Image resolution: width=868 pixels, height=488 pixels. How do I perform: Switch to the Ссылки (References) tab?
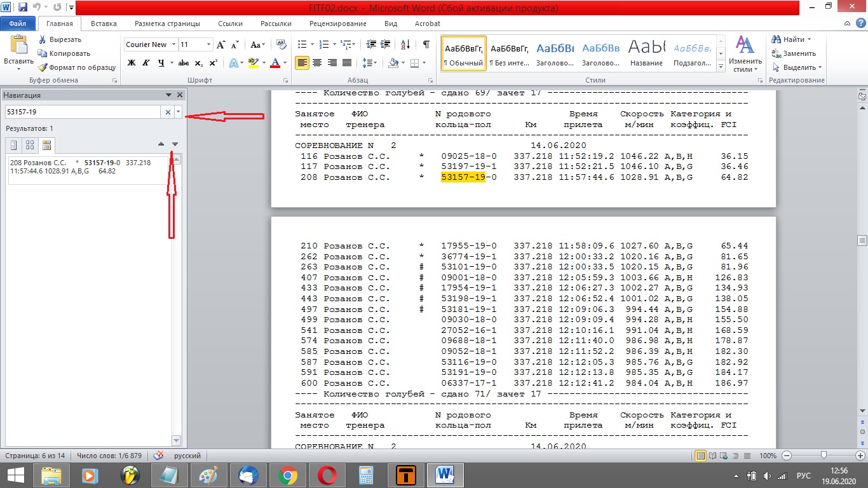(x=230, y=24)
